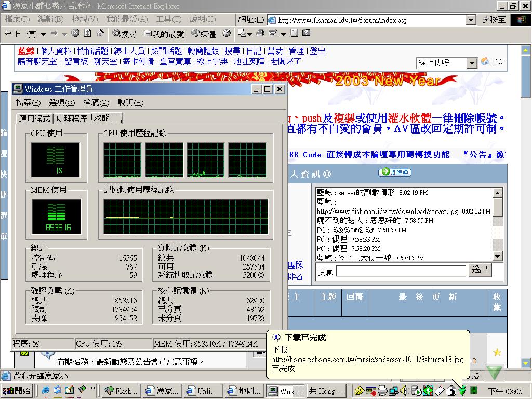The height and width of the screenshot is (399, 532).
Task: Open Task Manager 檔案 menu
Action: click(x=28, y=102)
